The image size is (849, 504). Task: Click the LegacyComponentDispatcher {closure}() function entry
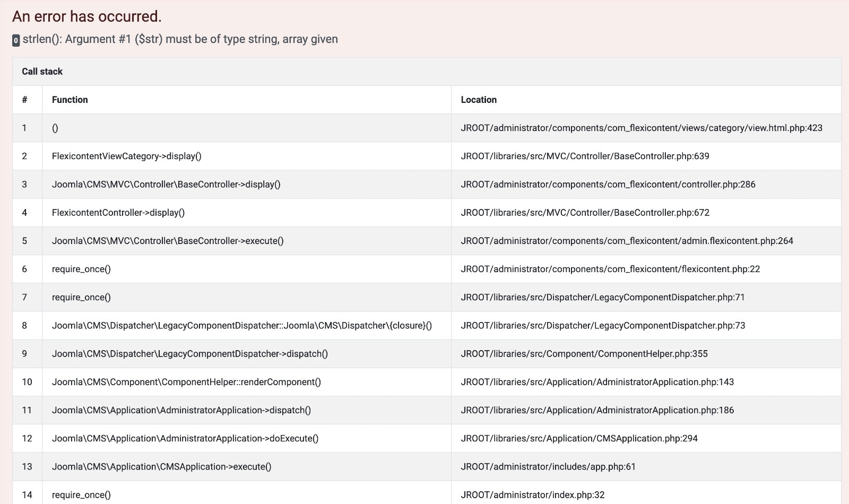click(x=241, y=326)
